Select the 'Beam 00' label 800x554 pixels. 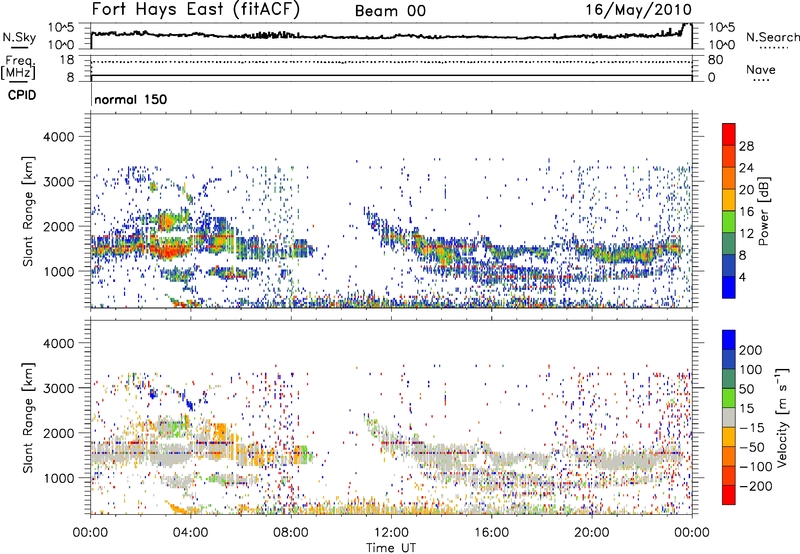[x=390, y=11]
